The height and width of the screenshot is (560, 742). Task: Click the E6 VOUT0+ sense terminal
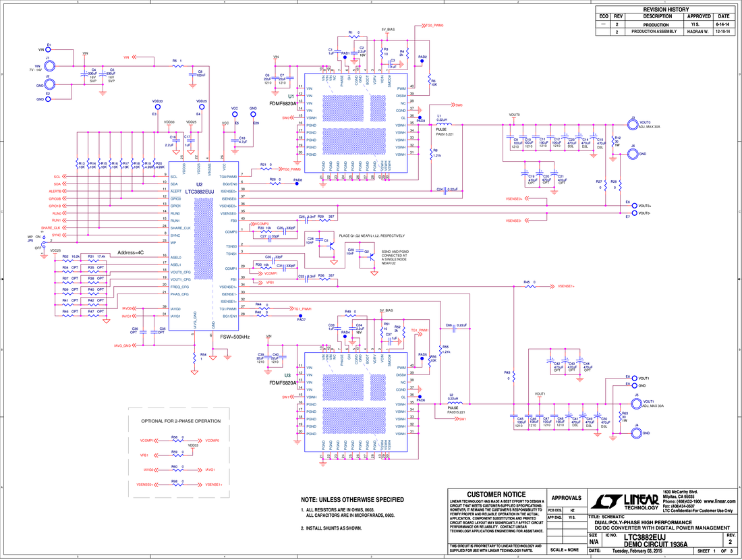point(635,206)
